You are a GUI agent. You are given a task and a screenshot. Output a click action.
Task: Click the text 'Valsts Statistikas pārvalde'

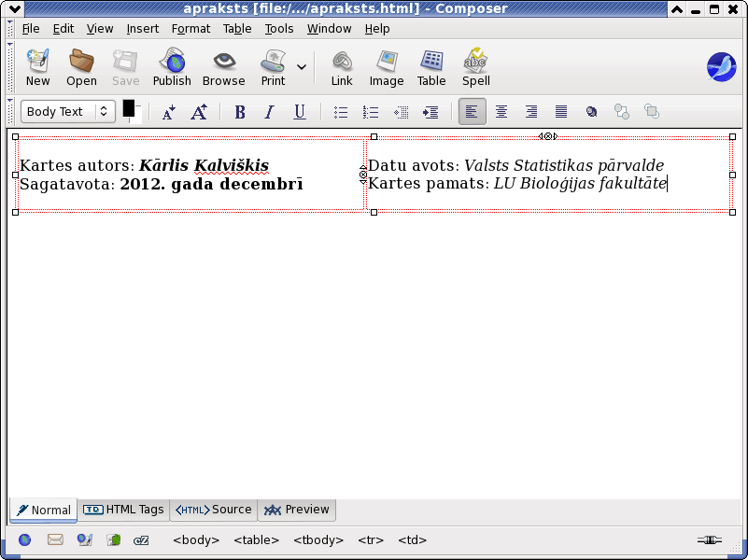tap(564, 165)
